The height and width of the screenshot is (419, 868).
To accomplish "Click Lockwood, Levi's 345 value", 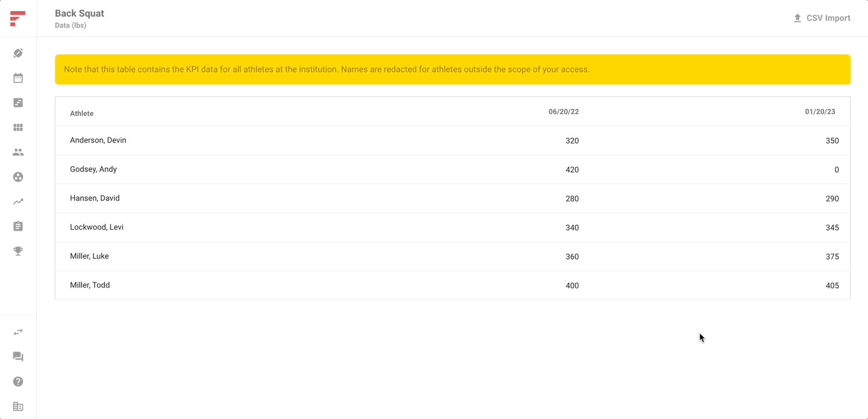I will pyautogui.click(x=832, y=228).
